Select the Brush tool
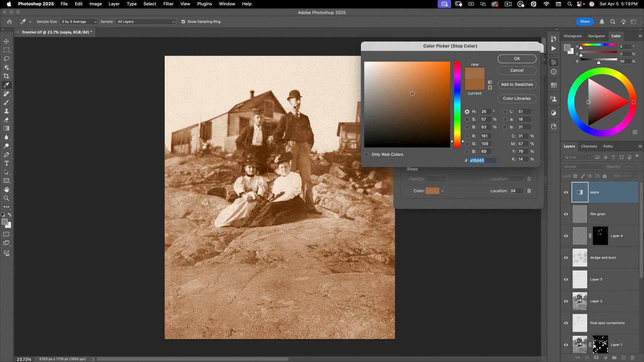Viewport: 644px width, 362px height. pos(6,103)
